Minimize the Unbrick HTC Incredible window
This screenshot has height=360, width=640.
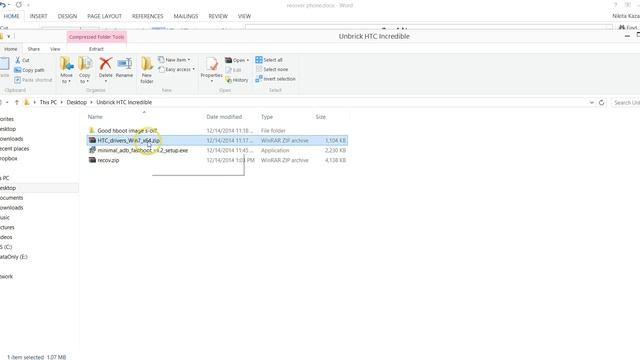[x=627, y=36]
